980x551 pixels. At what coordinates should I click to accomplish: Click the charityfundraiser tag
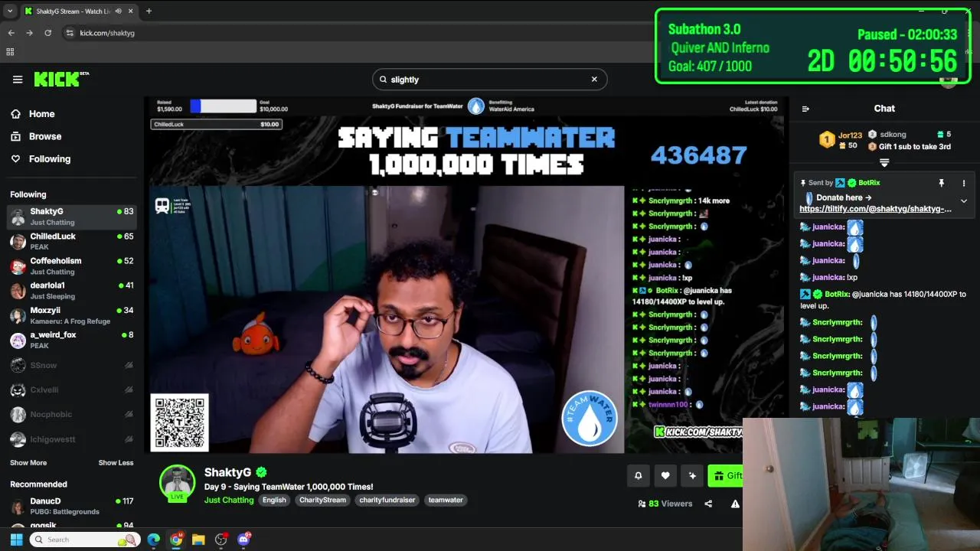[387, 500]
